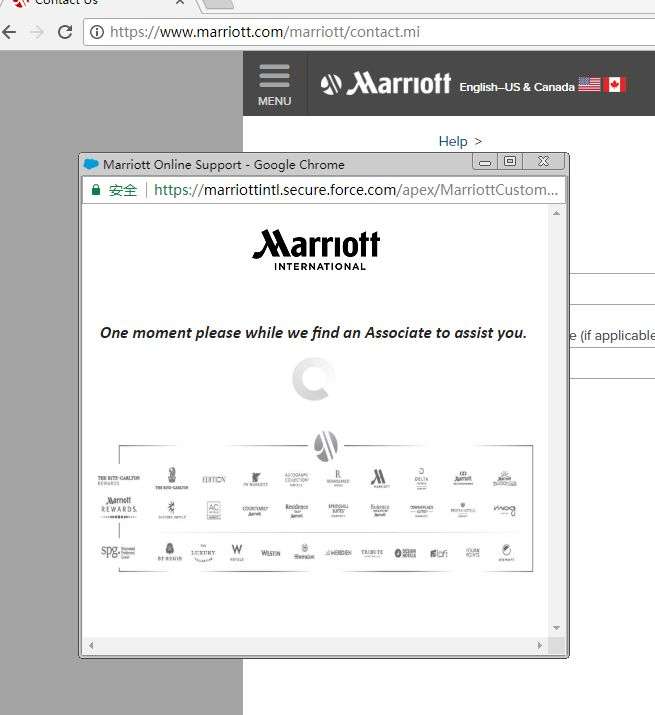This screenshot has width=655, height=715.
Task: Close the Contact Us browser tab
Action: [180, 2]
